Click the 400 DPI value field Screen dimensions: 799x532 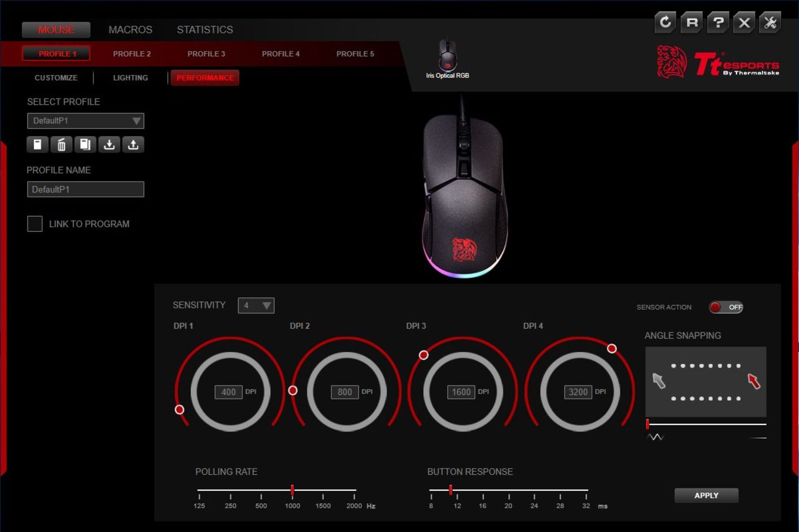coord(229,392)
